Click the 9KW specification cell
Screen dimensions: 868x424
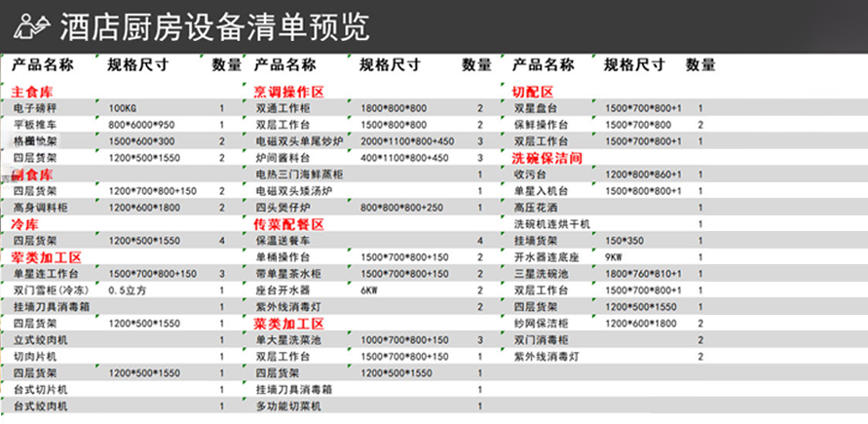coord(615,257)
